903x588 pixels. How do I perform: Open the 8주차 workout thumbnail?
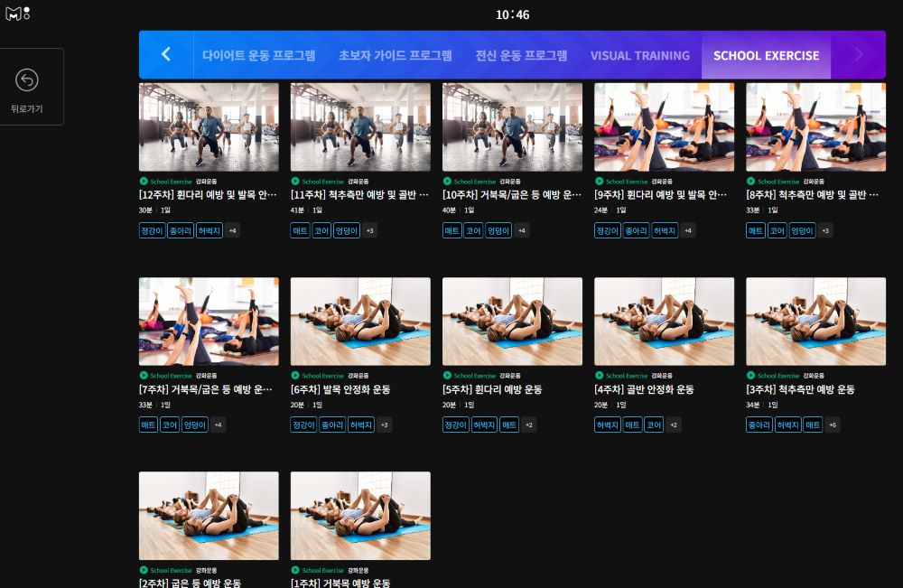(x=815, y=126)
